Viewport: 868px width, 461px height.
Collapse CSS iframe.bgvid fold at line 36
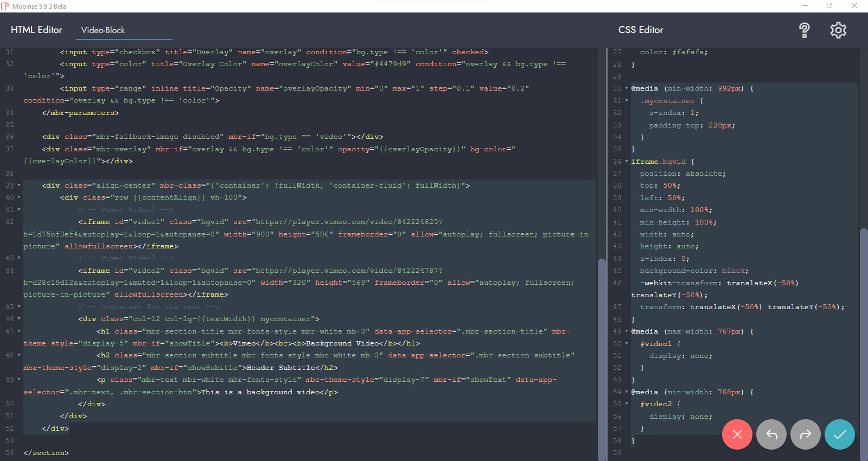point(627,162)
